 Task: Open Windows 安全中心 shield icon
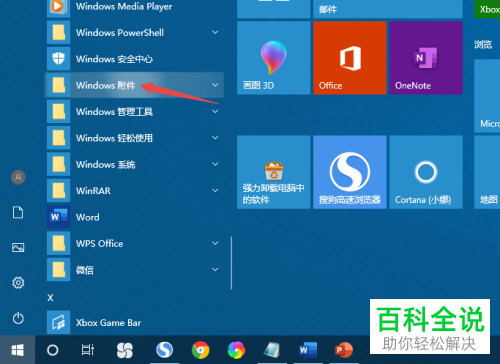pyautogui.click(x=58, y=59)
